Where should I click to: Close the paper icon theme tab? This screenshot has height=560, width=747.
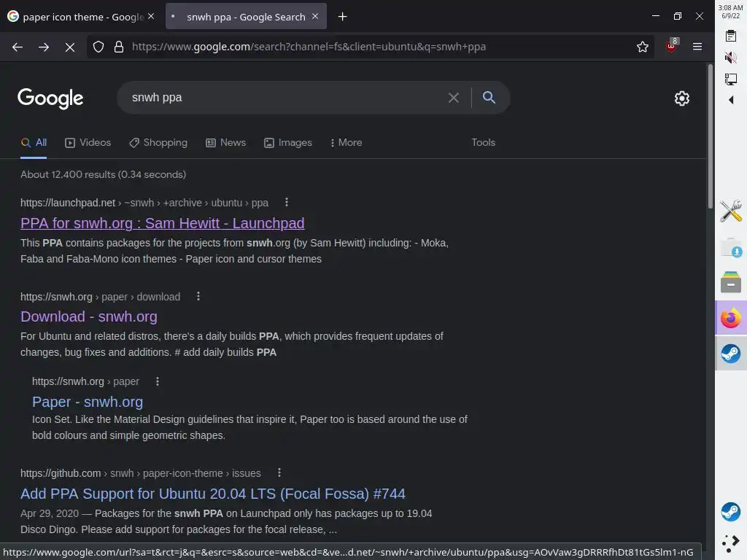(x=151, y=16)
